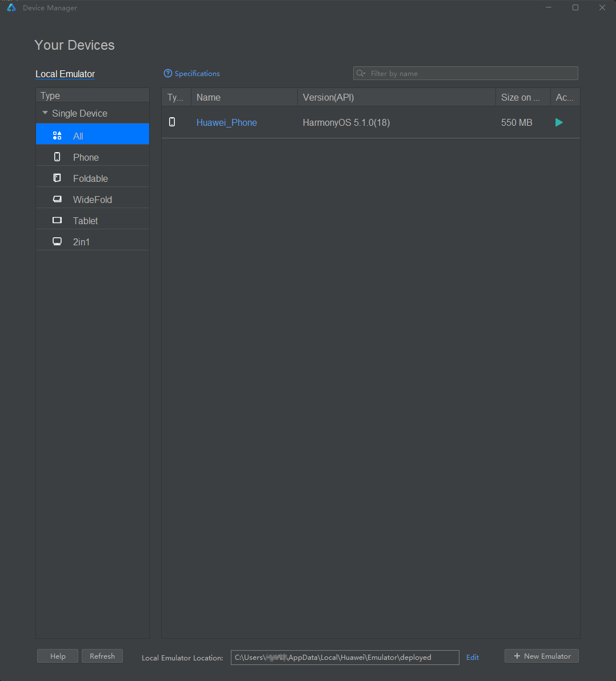Screen dimensions: 616x681
Task: Filter devices by 2in1 type
Action: 93,240
